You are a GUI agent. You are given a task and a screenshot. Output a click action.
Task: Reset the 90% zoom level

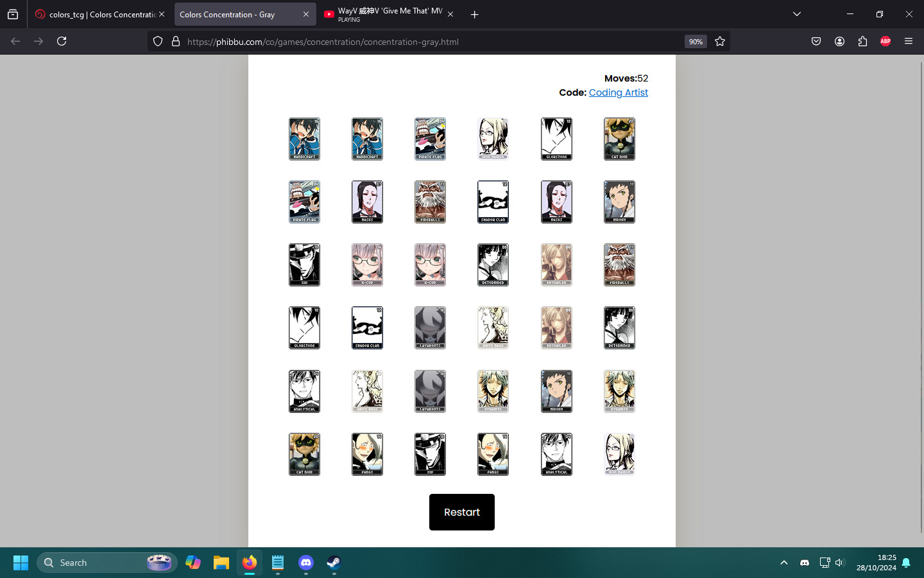point(696,41)
